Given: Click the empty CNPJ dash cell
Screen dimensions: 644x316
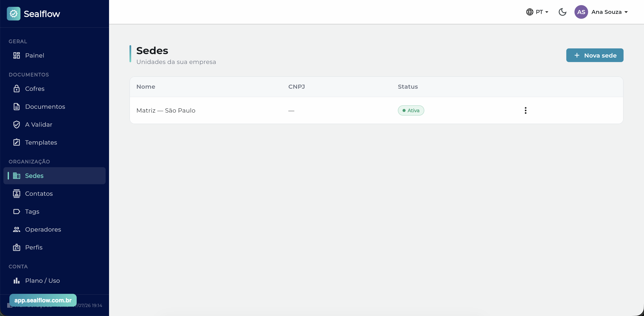Looking at the screenshot, I should point(291,110).
